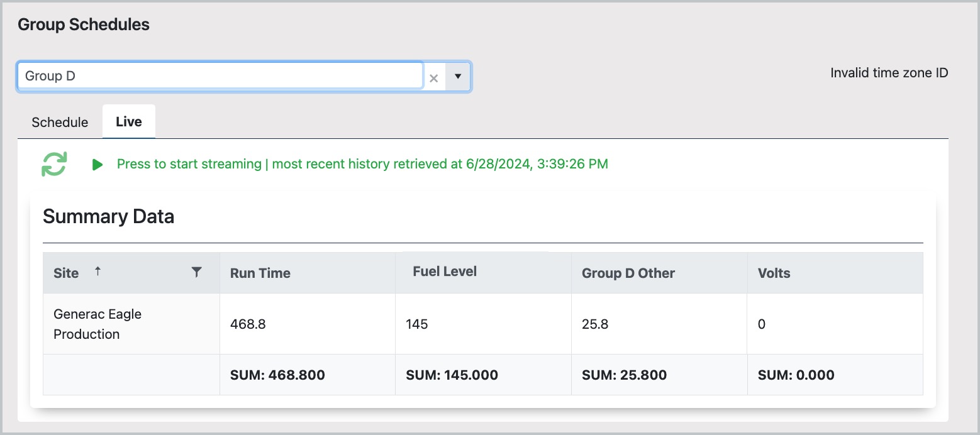
Task: Open the Site column filter icon
Action: coord(197,272)
